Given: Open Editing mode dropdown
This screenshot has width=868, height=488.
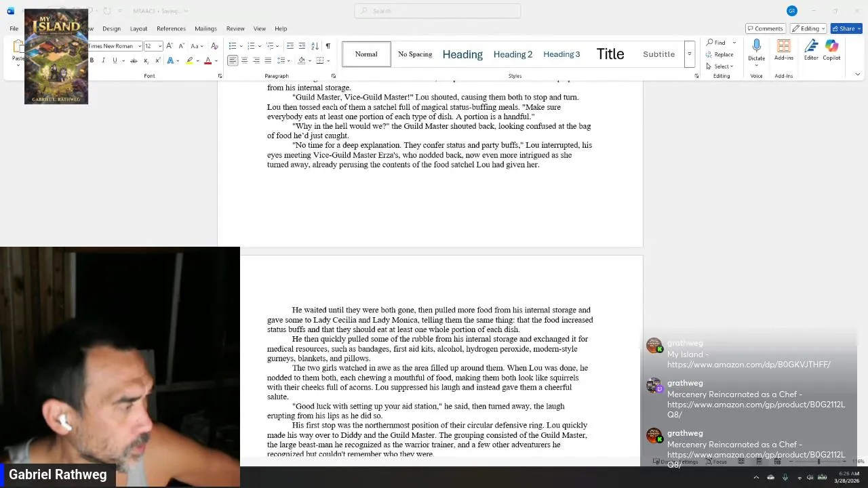Looking at the screenshot, I should [x=808, y=28].
